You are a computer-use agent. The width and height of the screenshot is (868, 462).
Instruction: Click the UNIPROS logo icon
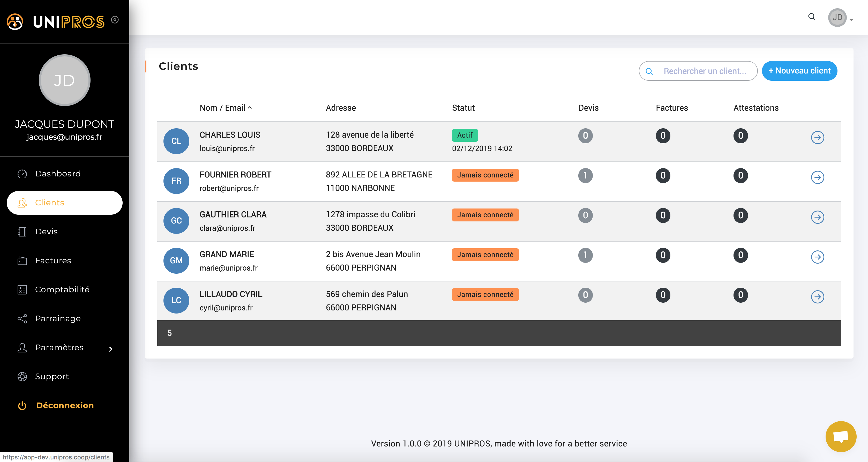(x=15, y=21)
